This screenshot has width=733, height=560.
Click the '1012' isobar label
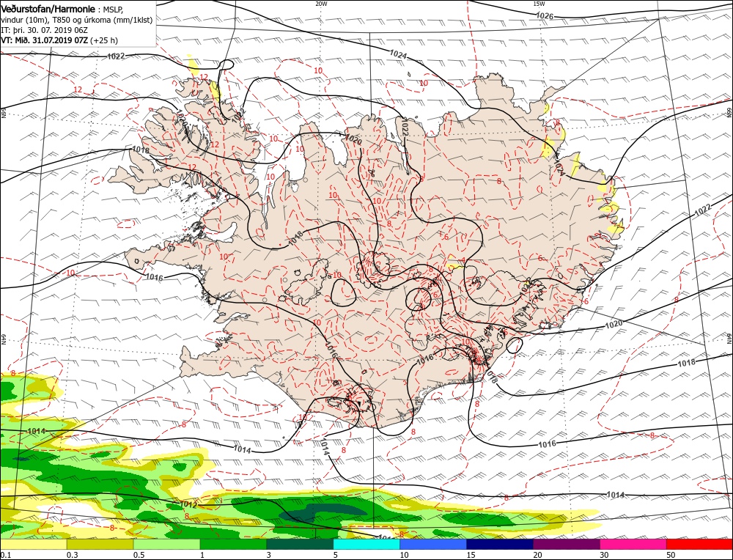coord(188,505)
